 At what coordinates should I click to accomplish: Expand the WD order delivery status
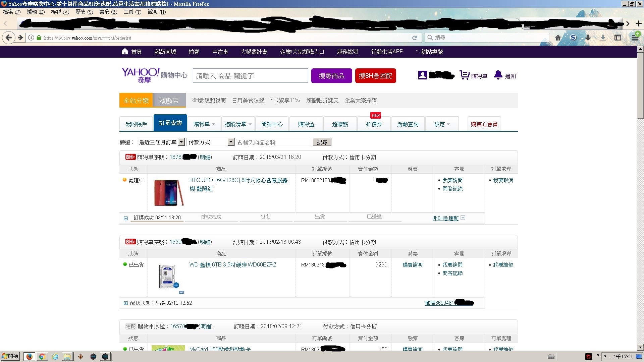click(125, 303)
